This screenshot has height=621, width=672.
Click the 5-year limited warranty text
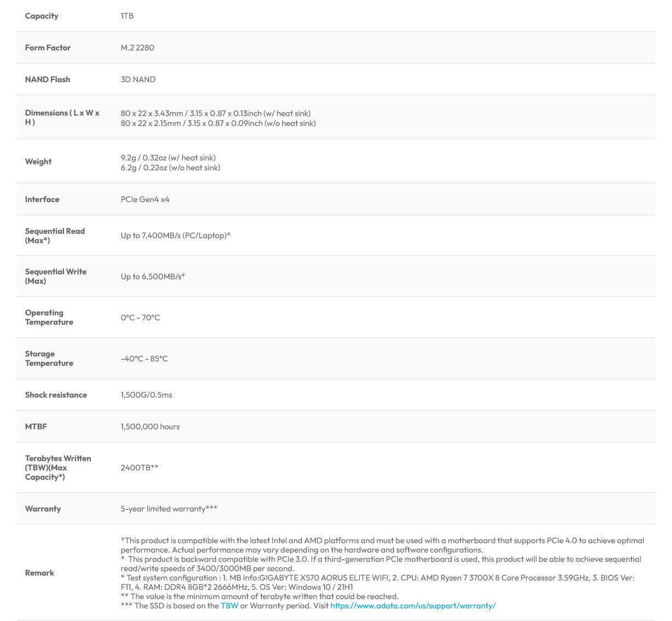click(x=169, y=509)
